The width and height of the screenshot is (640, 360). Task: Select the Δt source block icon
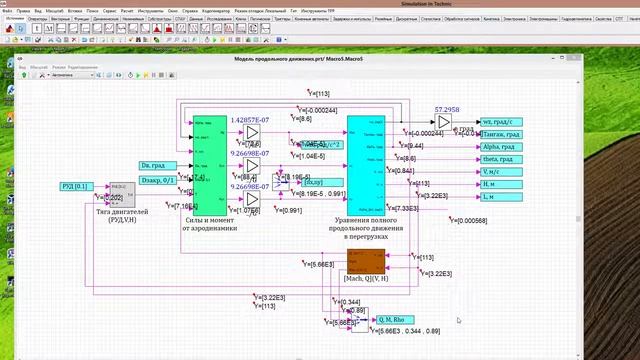pos(49,29)
